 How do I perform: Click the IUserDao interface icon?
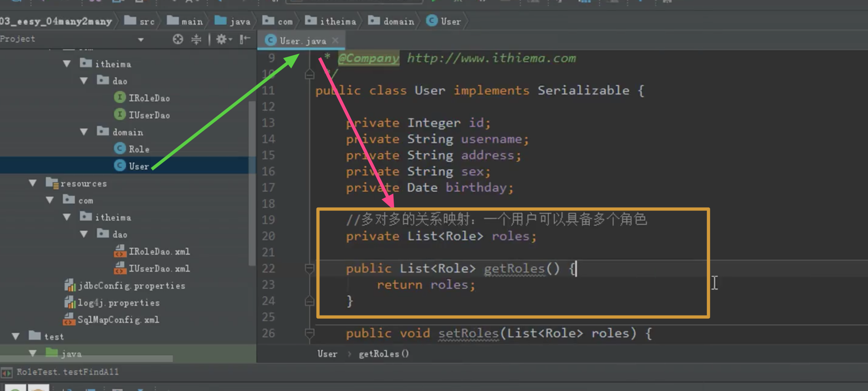tap(120, 114)
